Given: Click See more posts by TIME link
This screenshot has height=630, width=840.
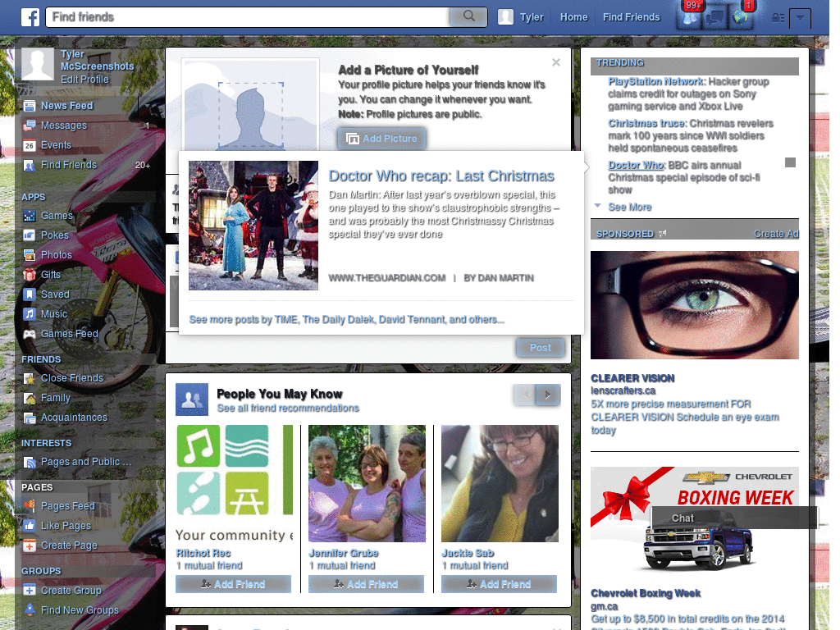Looking at the screenshot, I should pyautogui.click(x=347, y=320).
